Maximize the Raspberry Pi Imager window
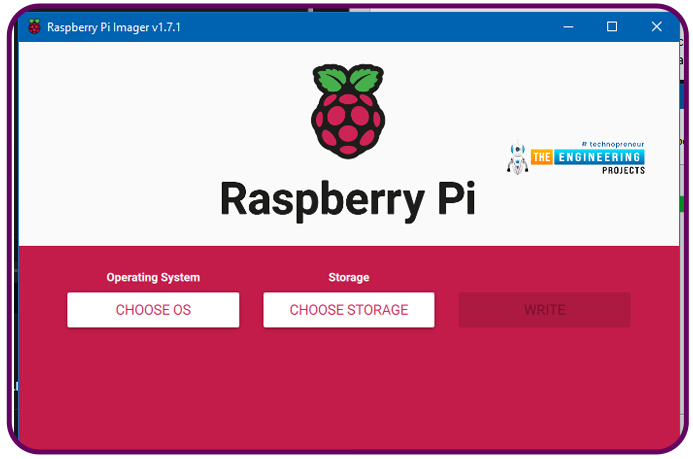This screenshot has height=459, width=693. point(612,27)
